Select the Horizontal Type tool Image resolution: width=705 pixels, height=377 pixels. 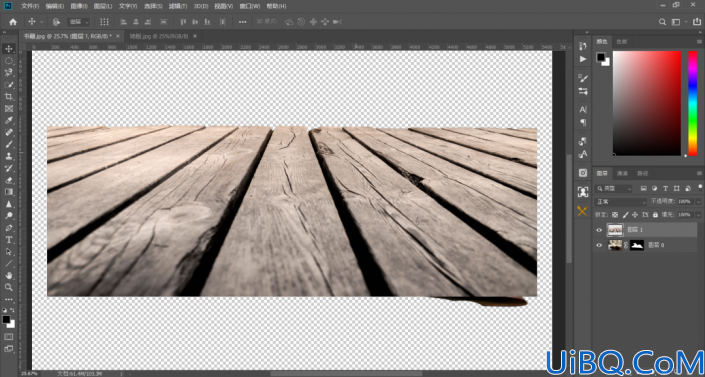[9, 239]
